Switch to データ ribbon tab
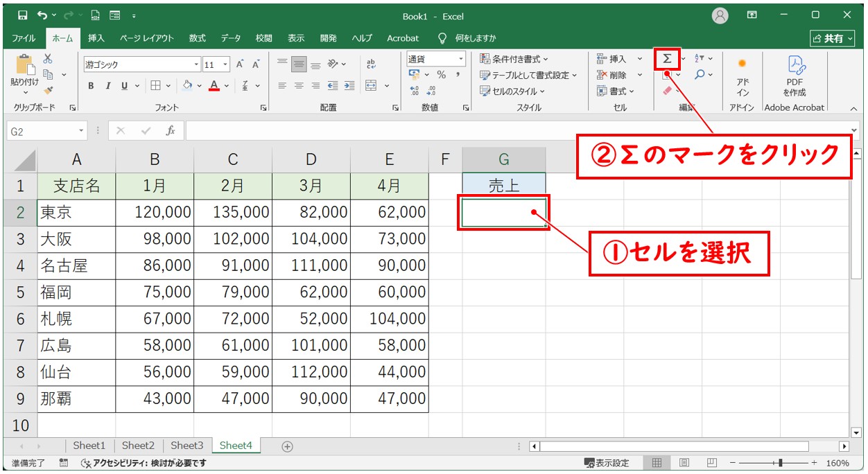Image resolution: width=868 pixels, height=474 pixels. point(231,38)
